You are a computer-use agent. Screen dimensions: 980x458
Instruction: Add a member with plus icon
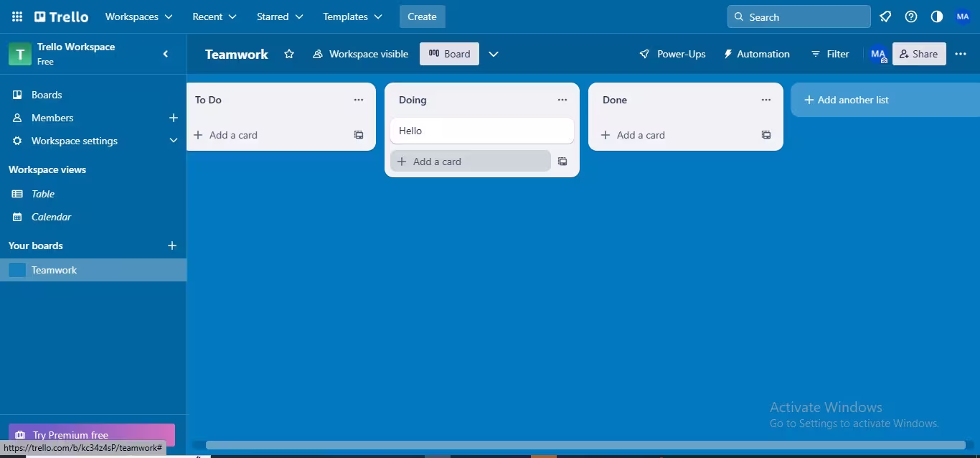coord(173,118)
